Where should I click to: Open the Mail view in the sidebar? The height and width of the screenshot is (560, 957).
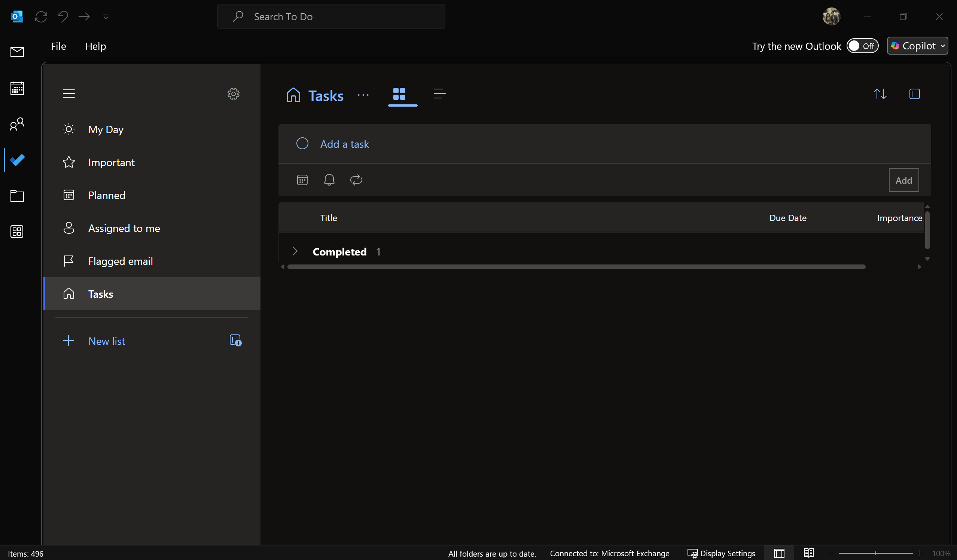(17, 52)
